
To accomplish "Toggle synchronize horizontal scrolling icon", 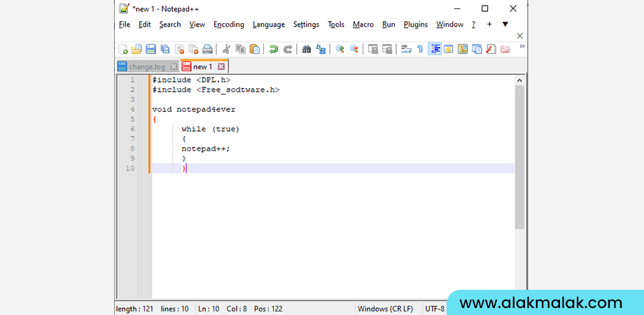I will click(387, 49).
